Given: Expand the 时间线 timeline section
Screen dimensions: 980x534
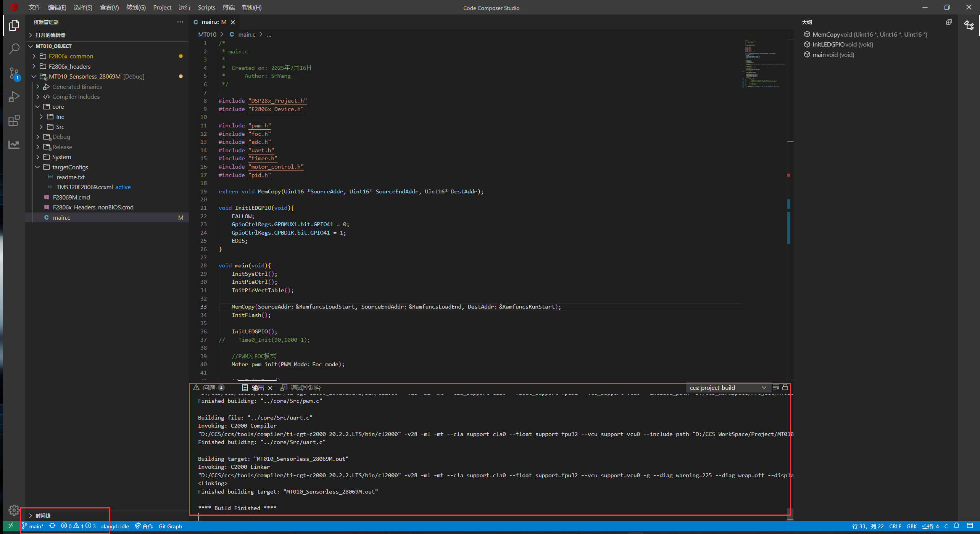Looking at the screenshot, I should tap(43, 516).
